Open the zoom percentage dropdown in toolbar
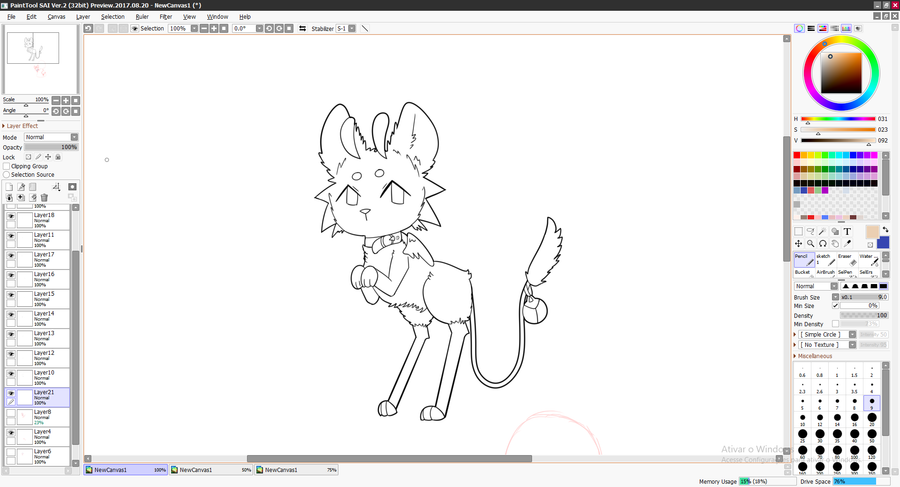The image size is (900, 487). pyautogui.click(x=194, y=28)
